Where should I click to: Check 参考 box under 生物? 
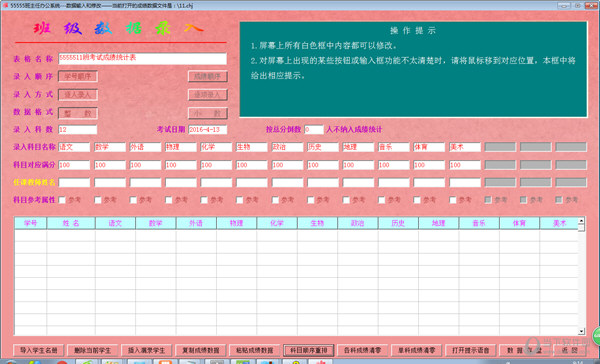click(x=240, y=200)
